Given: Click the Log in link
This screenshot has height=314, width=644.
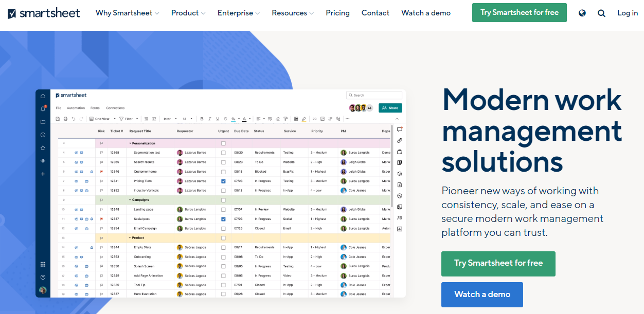Looking at the screenshot, I should point(628,13).
